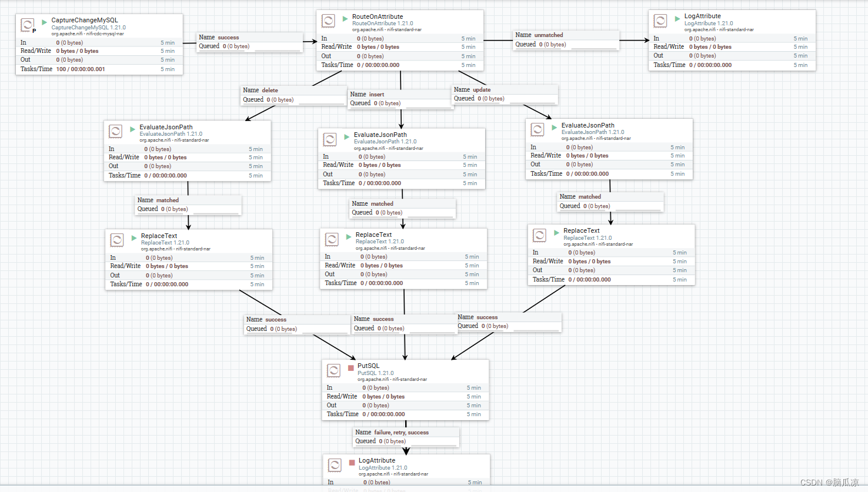The width and height of the screenshot is (868, 492).
Task: Select matched connection under insert-branch EvaluateJsonPath
Action: (403, 208)
